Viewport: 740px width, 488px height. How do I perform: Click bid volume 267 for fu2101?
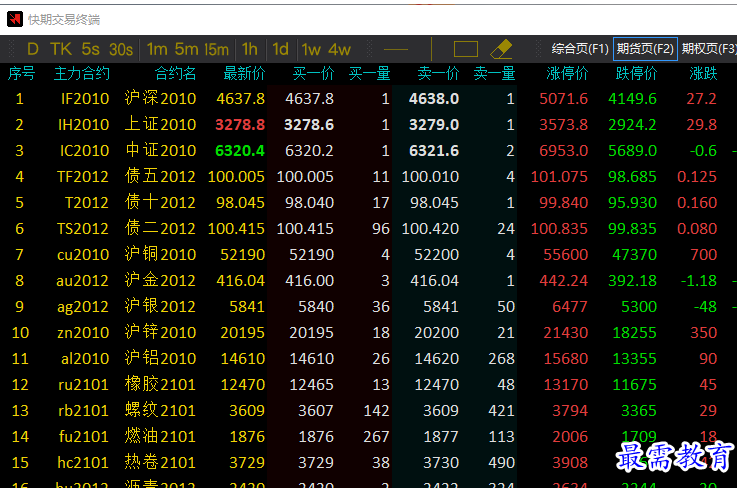[x=376, y=436]
